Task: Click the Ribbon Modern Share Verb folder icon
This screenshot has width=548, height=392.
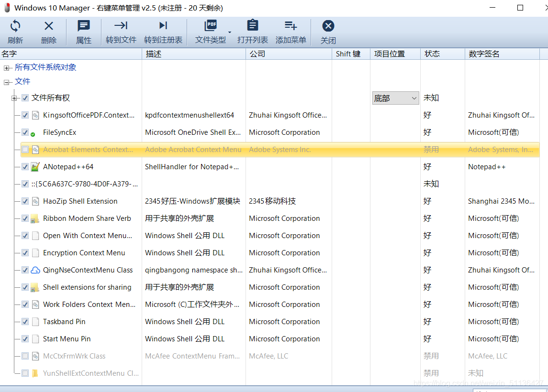Action: [35, 218]
